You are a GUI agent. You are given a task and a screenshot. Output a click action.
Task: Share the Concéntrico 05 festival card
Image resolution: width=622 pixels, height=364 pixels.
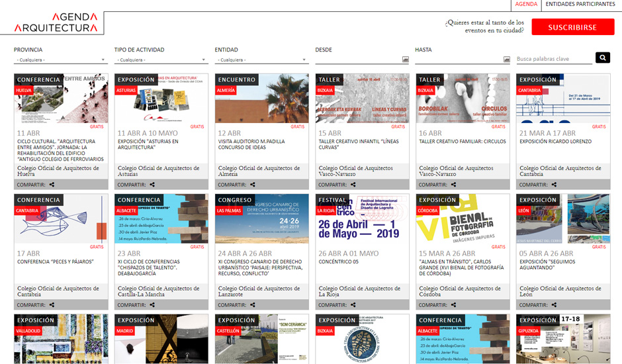click(353, 305)
